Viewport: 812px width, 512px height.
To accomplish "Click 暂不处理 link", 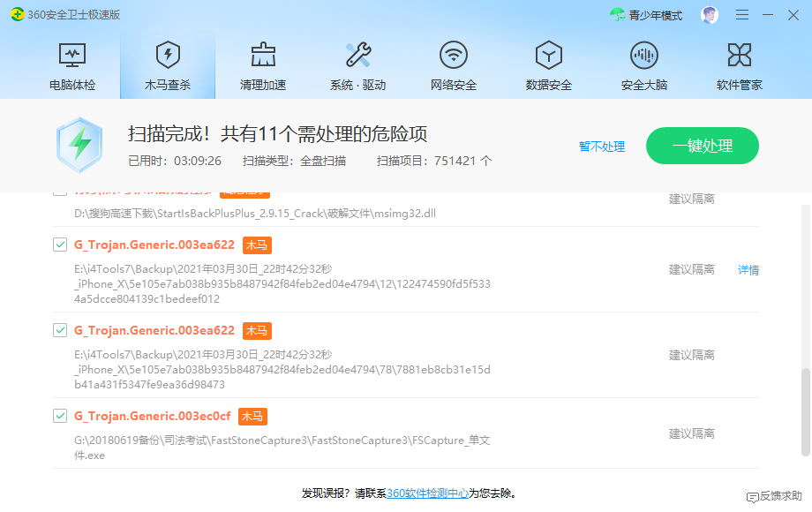I will tap(602, 147).
